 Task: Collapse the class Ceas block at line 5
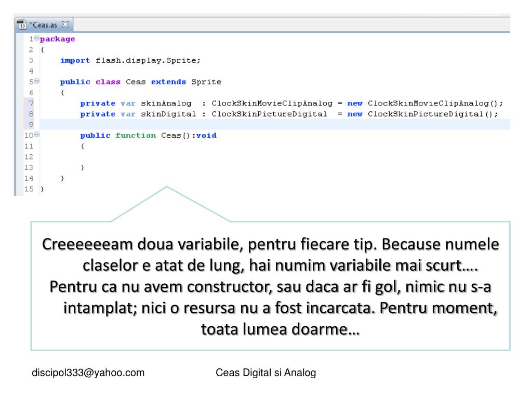37,81
